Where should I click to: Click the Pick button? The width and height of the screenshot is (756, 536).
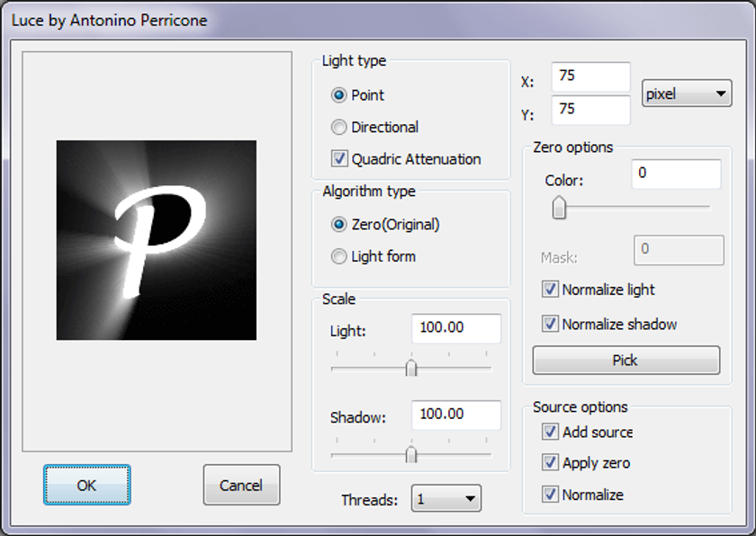(625, 361)
